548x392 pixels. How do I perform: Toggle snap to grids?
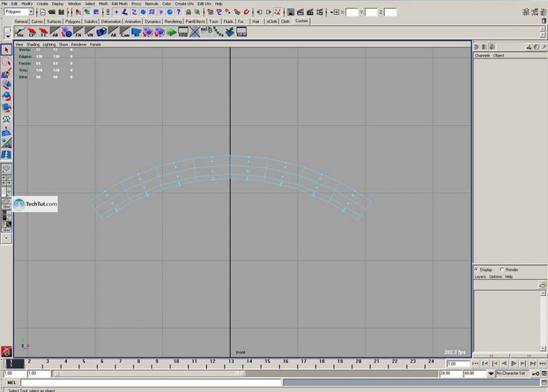(x=210, y=12)
